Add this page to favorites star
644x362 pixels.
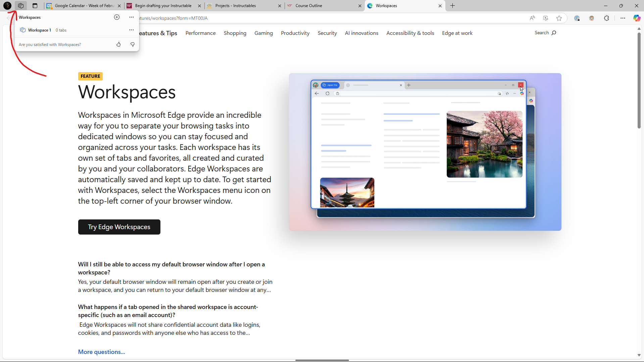click(x=559, y=18)
